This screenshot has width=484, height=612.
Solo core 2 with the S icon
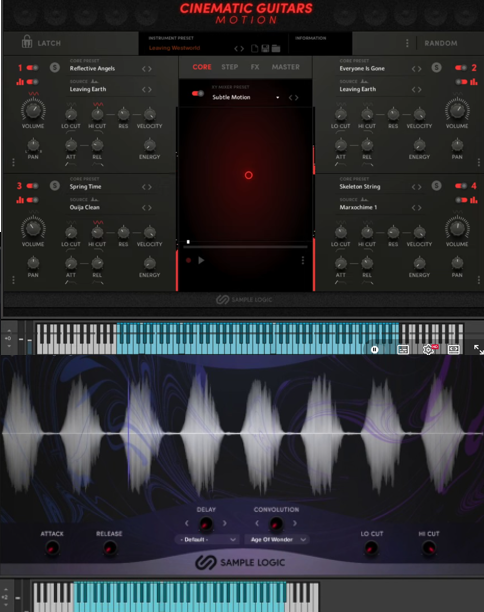click(436, 68)
